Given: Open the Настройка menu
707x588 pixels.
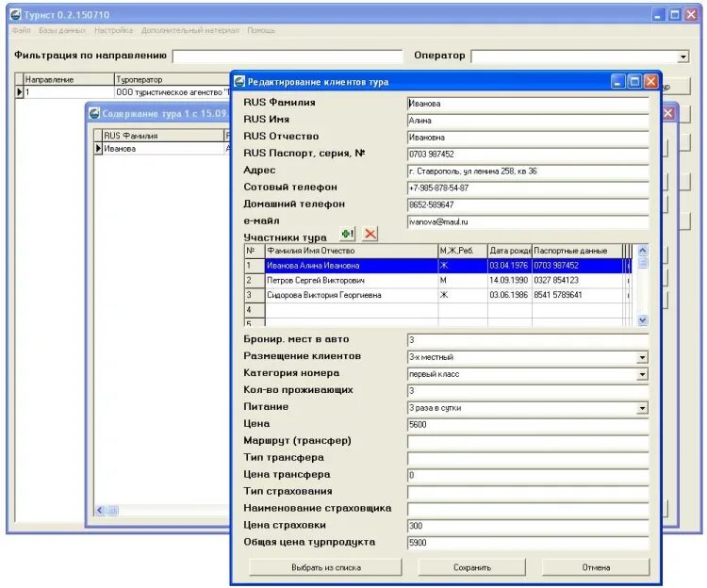Looking at the screenshot, I should pos(114,30).
